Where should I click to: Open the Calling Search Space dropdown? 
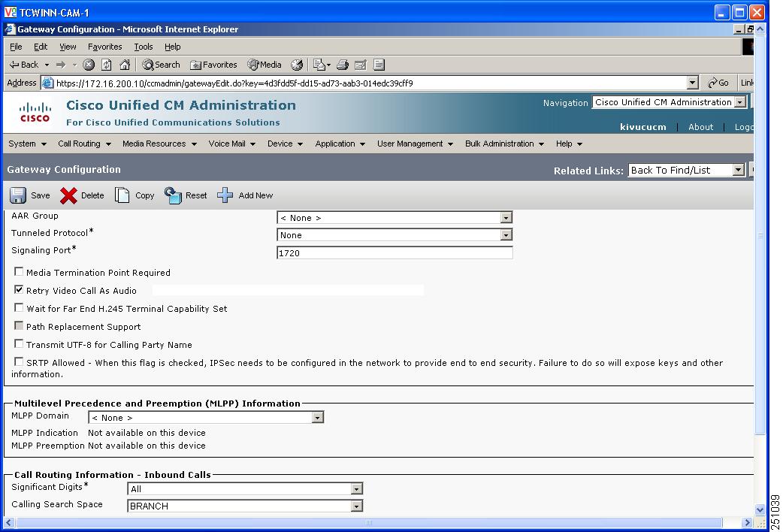click(x=245, y=506)
